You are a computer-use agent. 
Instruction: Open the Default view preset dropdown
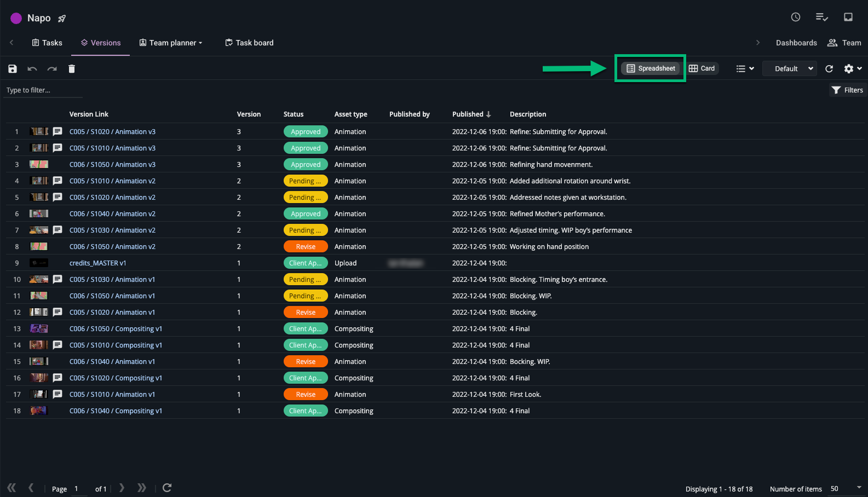pos(790,68)
